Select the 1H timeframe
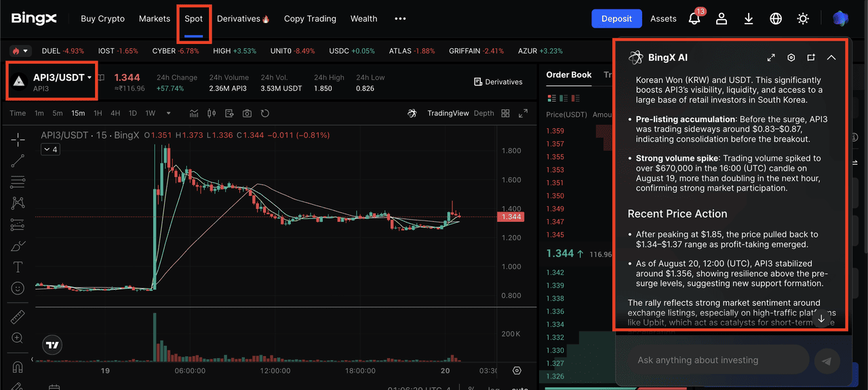The height and width of the screenshot is (390, 868). [98, 113]
